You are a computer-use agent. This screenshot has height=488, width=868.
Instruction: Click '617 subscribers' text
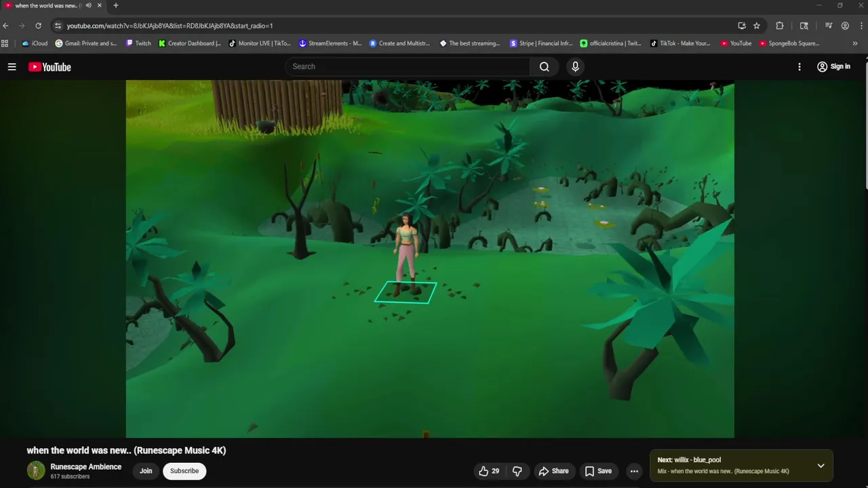pos(70,476)
